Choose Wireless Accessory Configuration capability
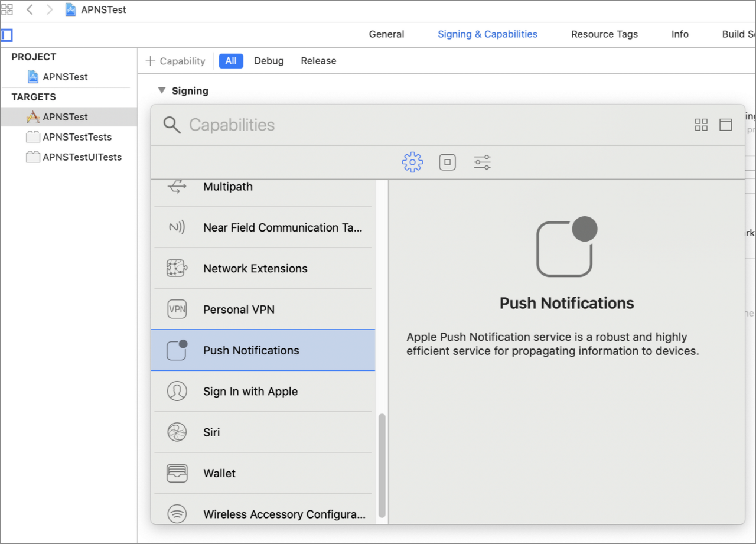 tap(263, 509)
